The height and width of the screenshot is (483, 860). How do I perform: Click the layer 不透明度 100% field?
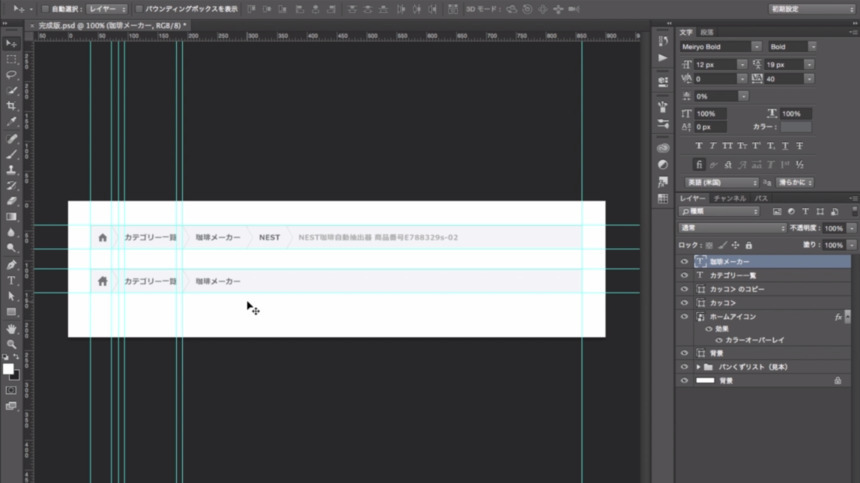[834, 229]
